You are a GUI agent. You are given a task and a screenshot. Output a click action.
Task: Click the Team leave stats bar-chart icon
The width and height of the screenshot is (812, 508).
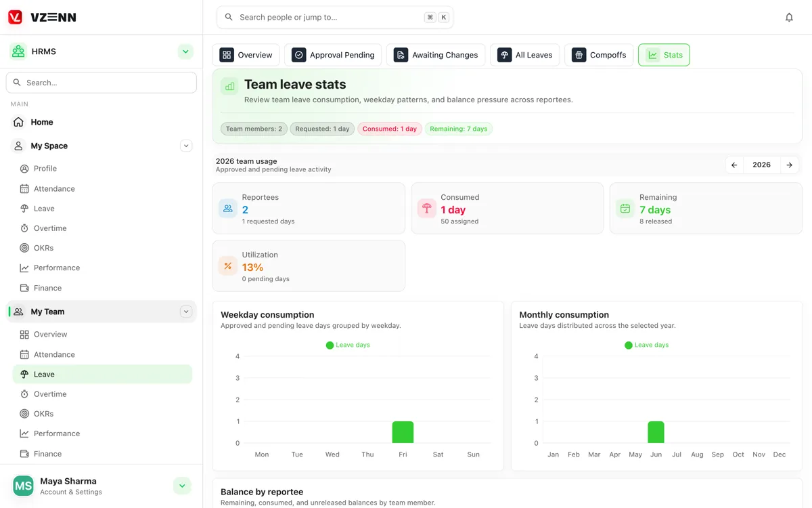click(x=230, y=86)
